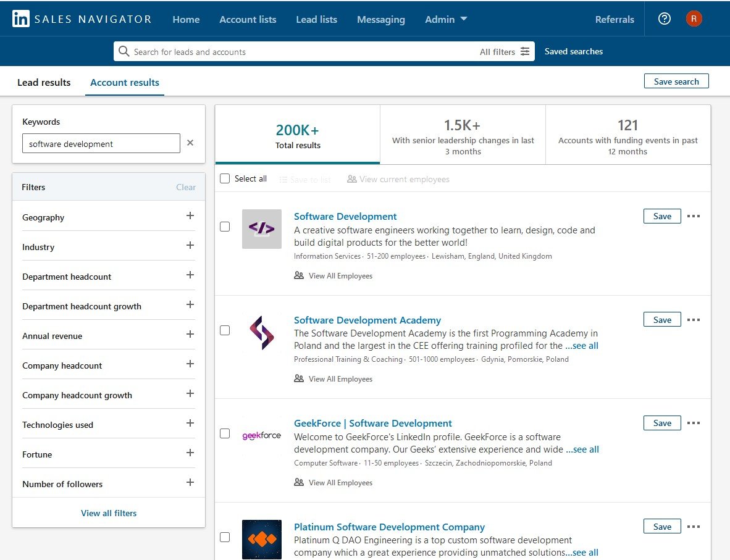This screenshot has height=560, width=730.
Task: Click View All Employees under Software Development Academy
Action: pos(340,378)
